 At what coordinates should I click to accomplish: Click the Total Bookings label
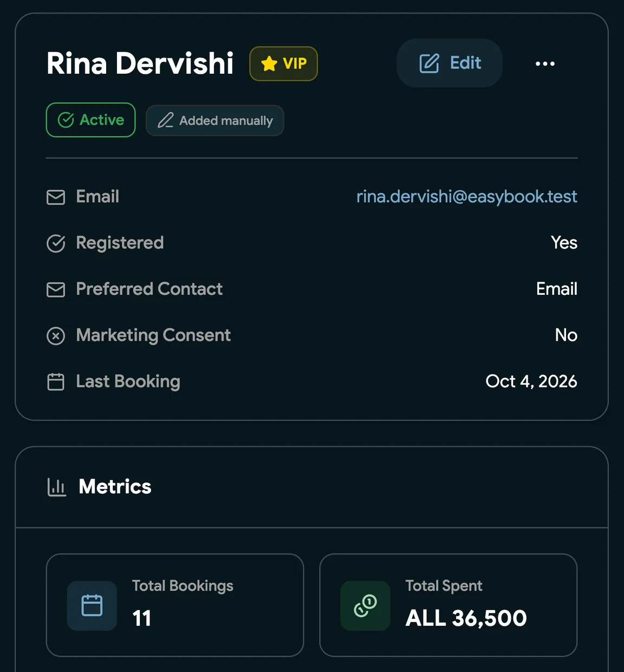[x=183, y=586]
